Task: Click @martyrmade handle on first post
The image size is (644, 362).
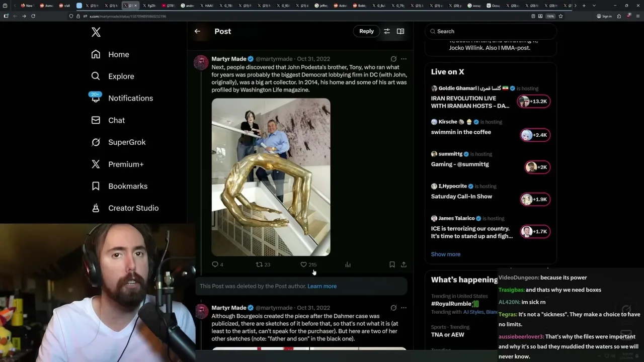Action: click(274, 59)
